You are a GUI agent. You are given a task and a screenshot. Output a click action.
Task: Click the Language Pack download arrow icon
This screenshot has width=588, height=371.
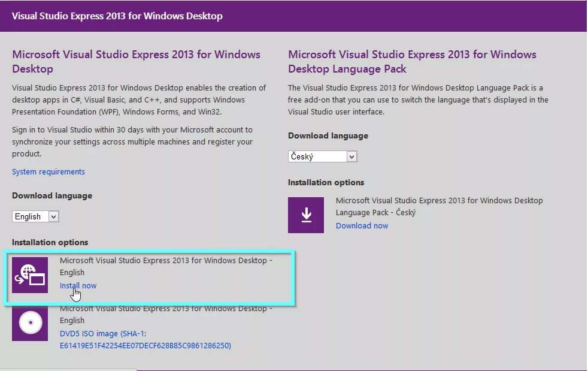coord(306,215)
